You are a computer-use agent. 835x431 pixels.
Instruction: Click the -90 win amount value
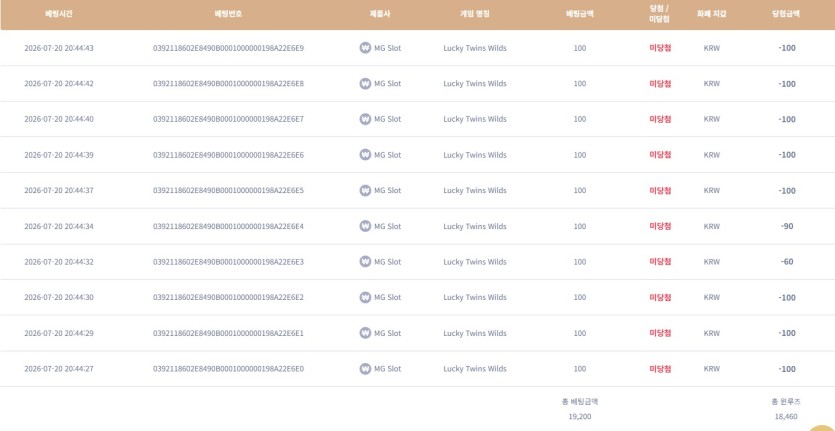click(787, 226)
